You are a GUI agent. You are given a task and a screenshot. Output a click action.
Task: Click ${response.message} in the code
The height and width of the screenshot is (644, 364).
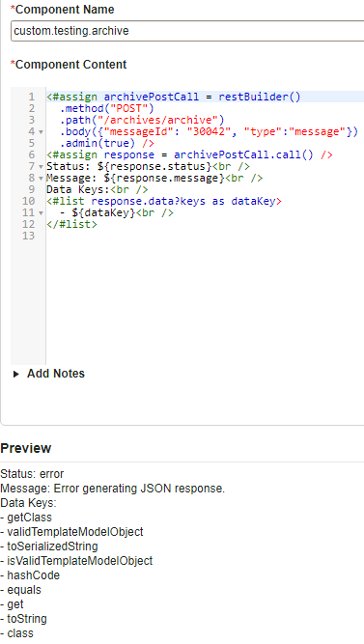coord(164,178)
